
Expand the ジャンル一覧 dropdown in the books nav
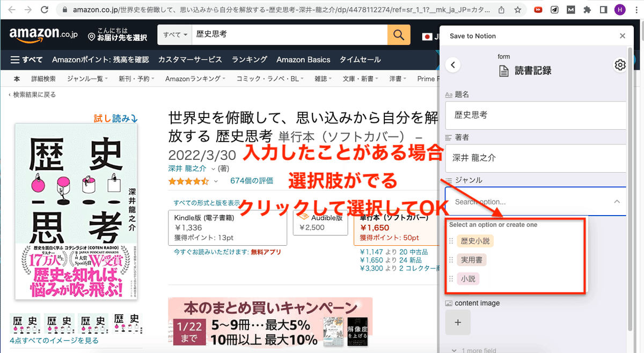[x=87, y=79]
